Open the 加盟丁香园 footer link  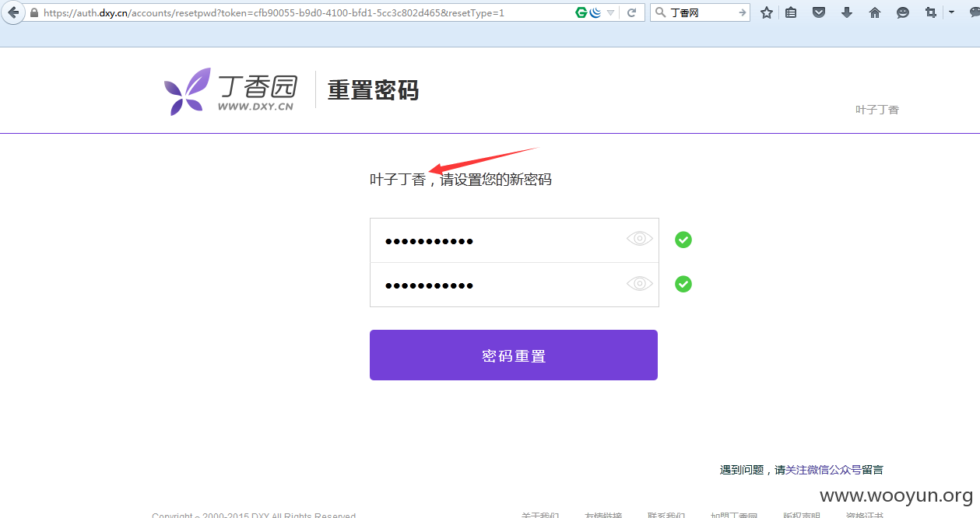pyautogui.click(x=734, y=515)
